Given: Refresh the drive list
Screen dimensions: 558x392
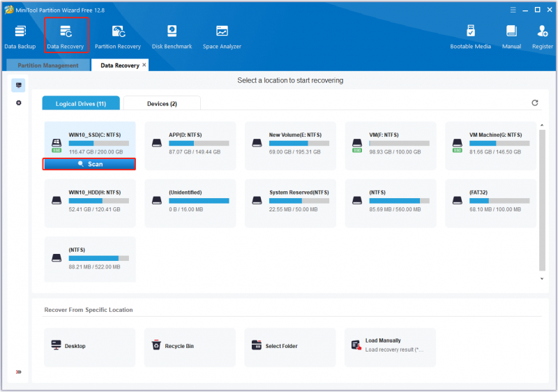Looking at the screenshot, I should [x=534, y=103].
